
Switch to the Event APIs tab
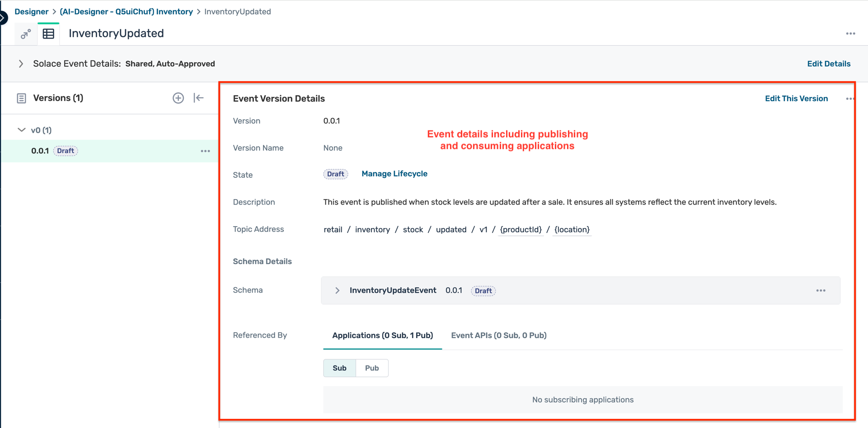498,335
